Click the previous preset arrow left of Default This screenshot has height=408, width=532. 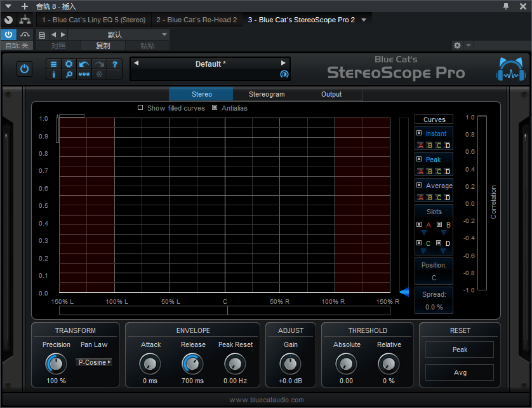click(136, 63)
